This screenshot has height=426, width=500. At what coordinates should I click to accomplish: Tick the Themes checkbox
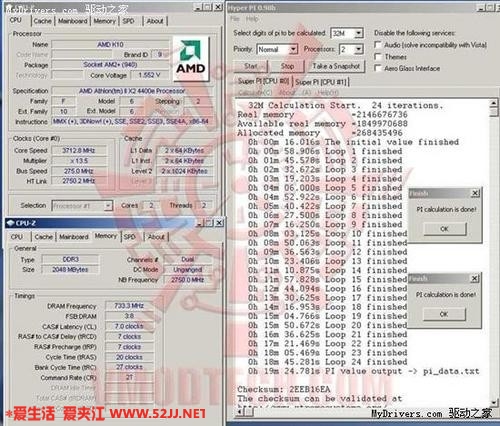point(378,56)
